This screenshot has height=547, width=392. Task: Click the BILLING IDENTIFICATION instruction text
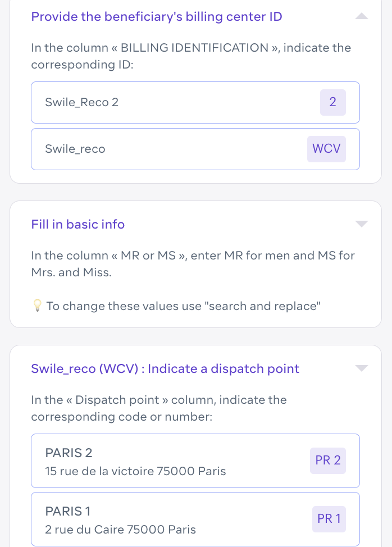coord(191,56)
